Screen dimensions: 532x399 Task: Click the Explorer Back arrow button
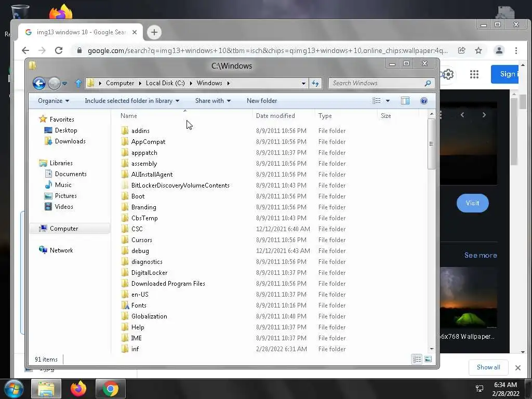pyautogui.click(x=39, y=83)
